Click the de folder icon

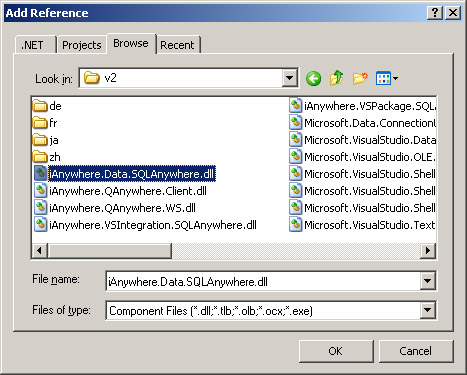pos(40,106)
